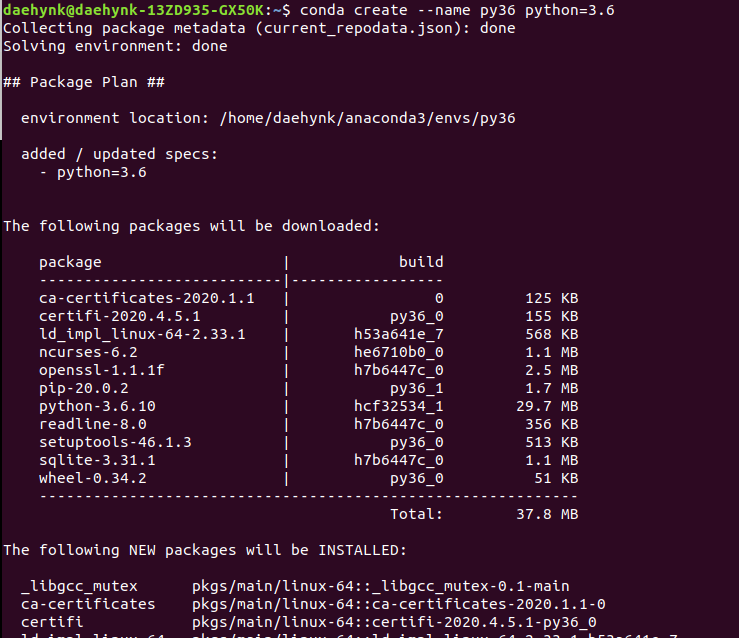Click the 'Total:' label

tap(417, 514)
